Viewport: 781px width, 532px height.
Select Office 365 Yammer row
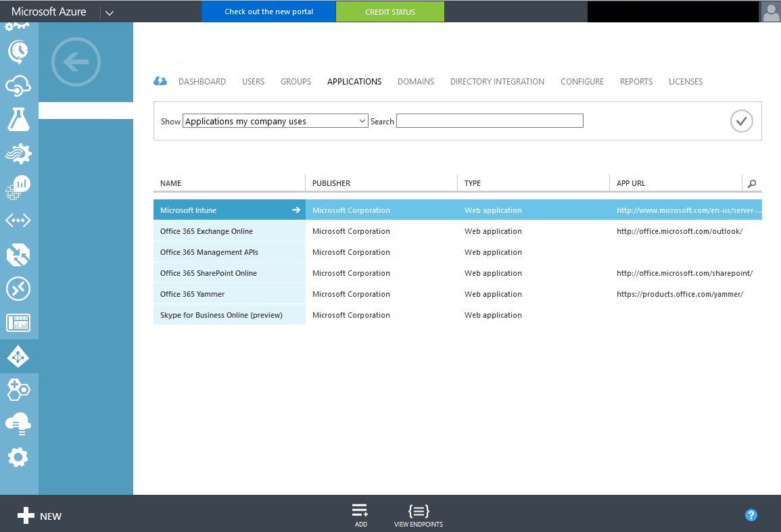458,294
